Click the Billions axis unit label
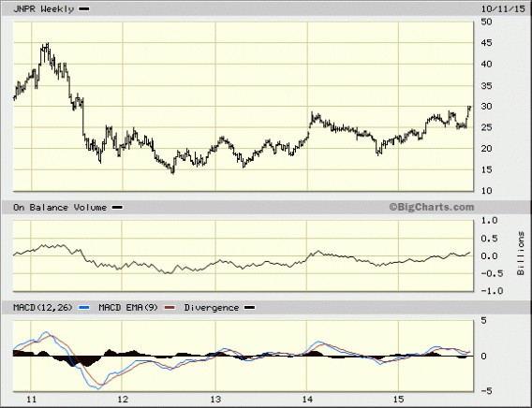This screenshot has width=532, height=408. 521,254
